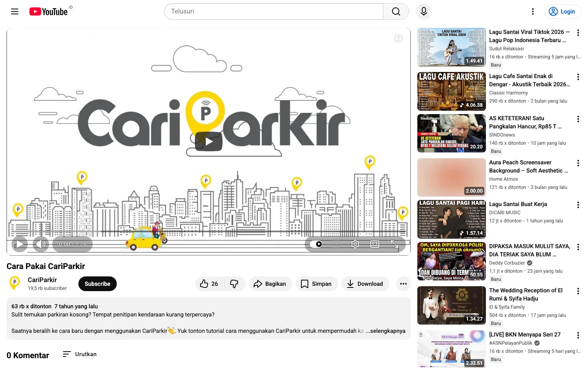Visit the Sudut Relaksasi channel name
The width and height of the screenshot is (588, 368).
(506, 49)
